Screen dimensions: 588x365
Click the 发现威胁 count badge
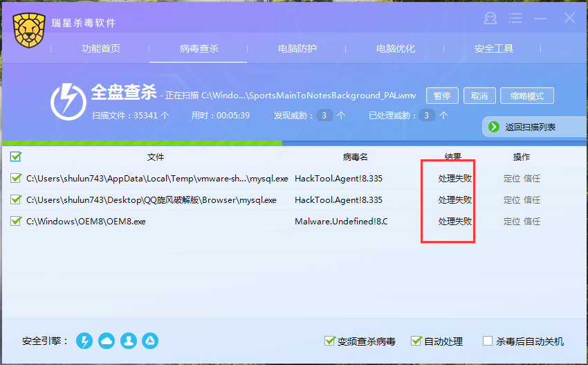[x=324, y=115]
